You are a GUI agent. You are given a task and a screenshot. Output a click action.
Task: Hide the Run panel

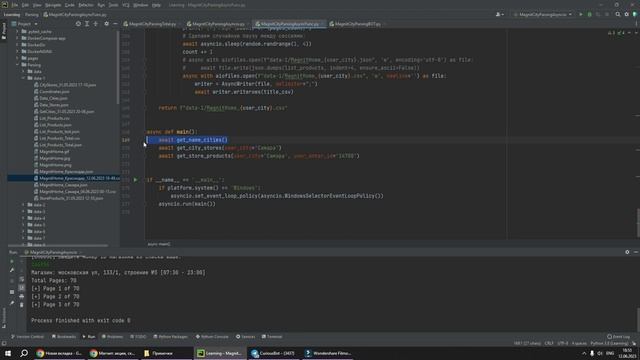coord(636,252)
